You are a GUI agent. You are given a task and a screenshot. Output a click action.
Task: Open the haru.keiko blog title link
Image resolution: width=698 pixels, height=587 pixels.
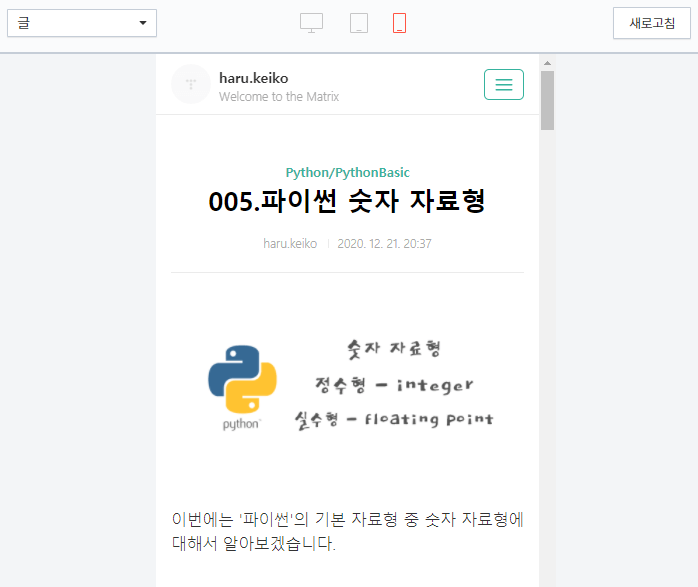point(253,78)
